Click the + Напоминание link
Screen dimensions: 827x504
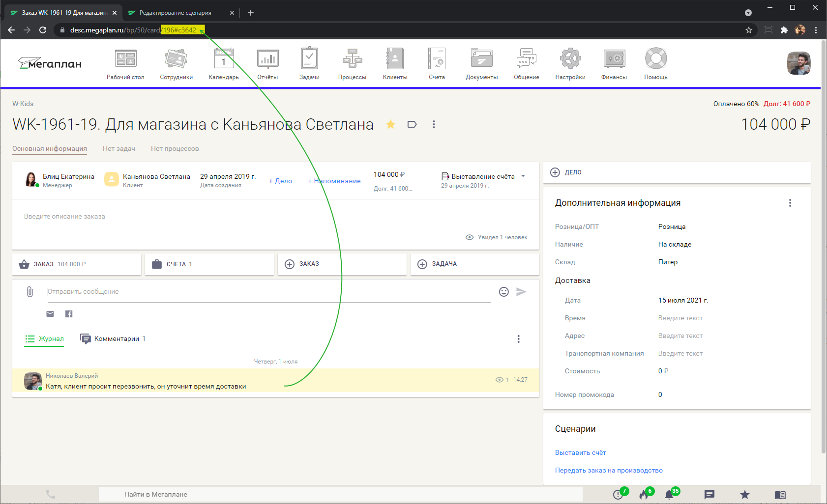point(334,181)
